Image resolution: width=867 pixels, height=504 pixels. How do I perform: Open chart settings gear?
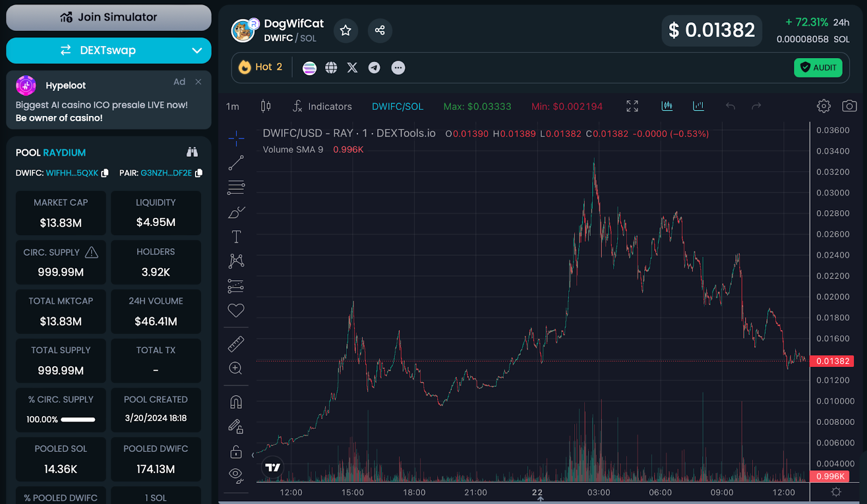(x=824, y=106)
